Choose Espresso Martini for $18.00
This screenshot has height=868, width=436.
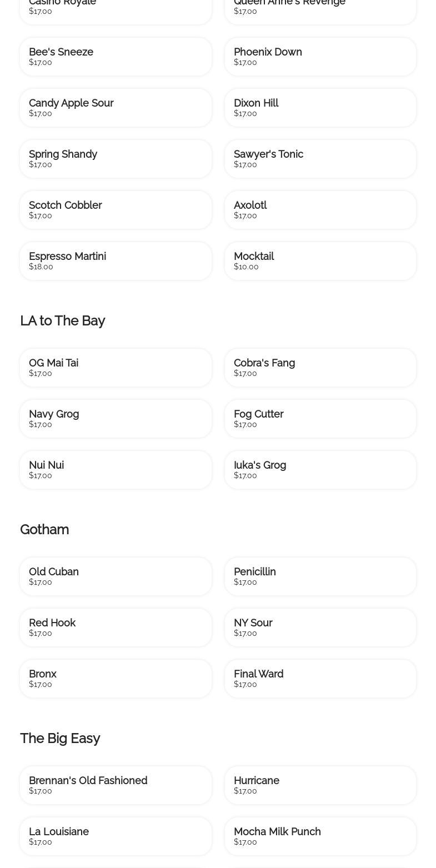116,261
